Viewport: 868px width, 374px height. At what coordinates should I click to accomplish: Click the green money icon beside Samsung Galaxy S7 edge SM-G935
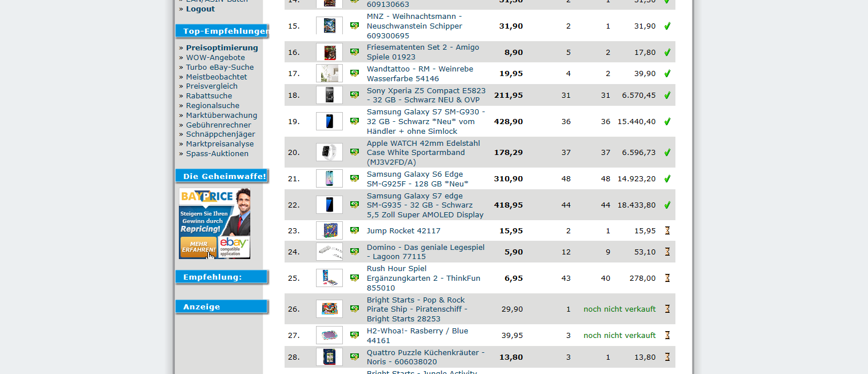tap(354, 205)
